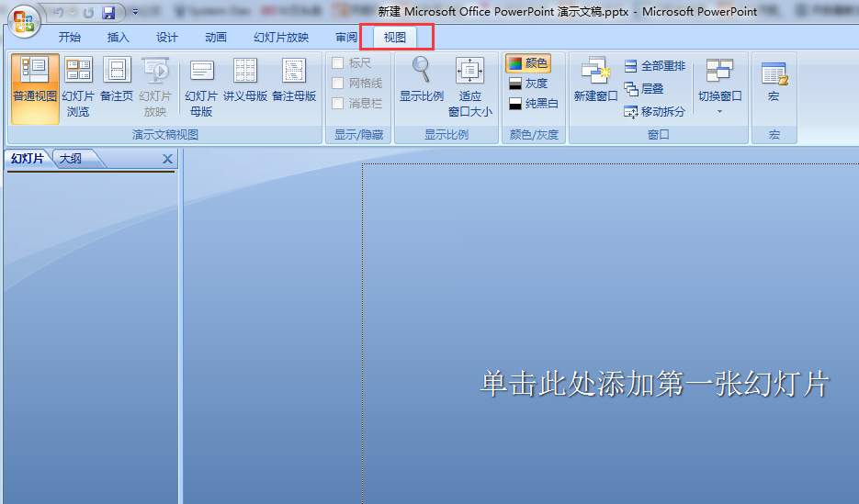Viewport: 859px width, 504px height.
Task: Go to the 设计 ribbon tab
Action: [x=166, y=38]
